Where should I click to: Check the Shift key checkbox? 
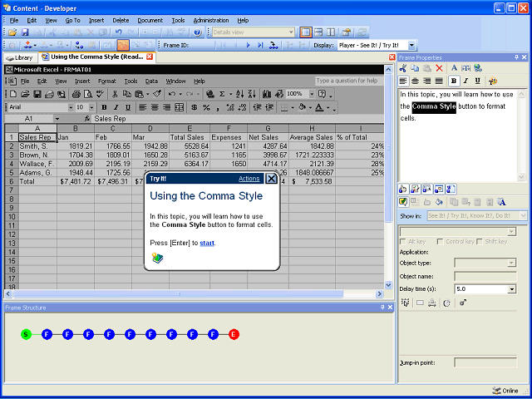point(480,242)
